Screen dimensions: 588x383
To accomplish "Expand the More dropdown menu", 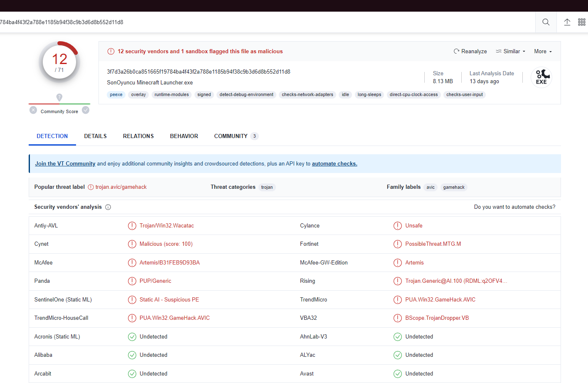I will [x=543, y=52].
